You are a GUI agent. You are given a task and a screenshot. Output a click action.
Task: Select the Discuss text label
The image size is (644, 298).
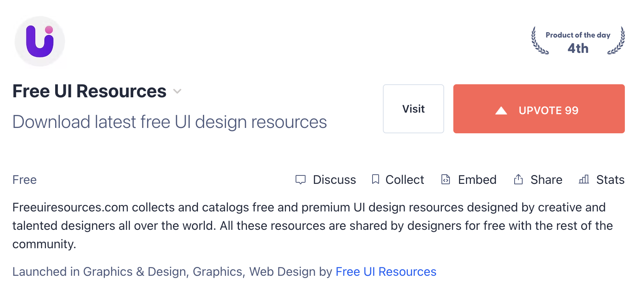(334, 180)
